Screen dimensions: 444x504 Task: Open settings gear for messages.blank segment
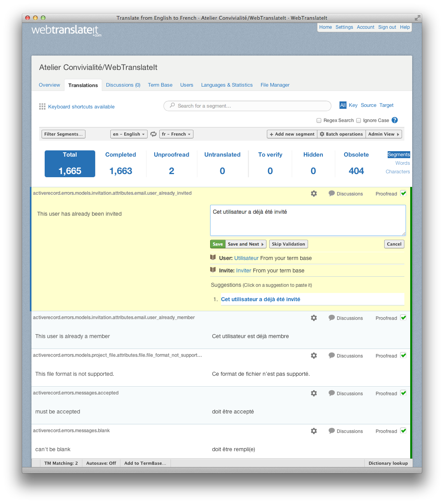[x=314, y=431]
